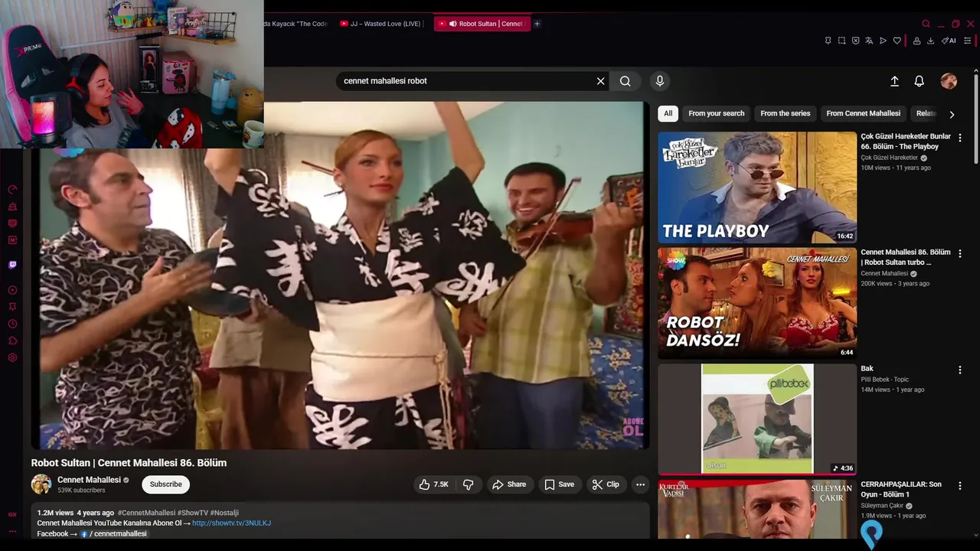Select the 'From the series' chip
Viewport: 980px width, 551px height.
(x=785, y=113)
